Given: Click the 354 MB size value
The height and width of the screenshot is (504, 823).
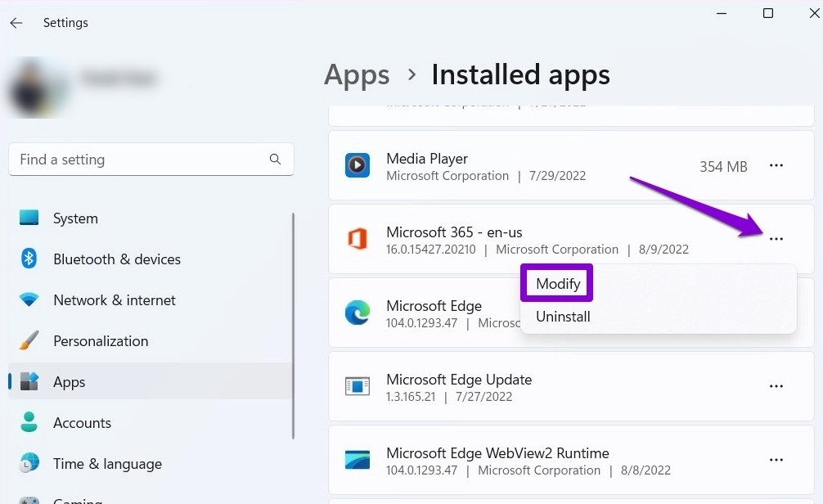Looking at the screenshot, I should [x=723, y=167].
